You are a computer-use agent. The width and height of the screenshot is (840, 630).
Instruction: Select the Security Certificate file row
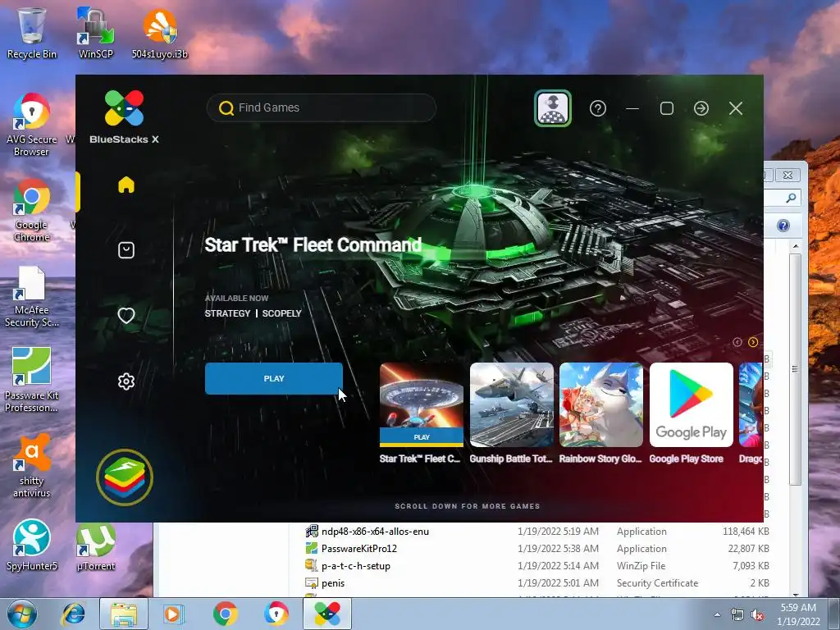tap(537, 583)
